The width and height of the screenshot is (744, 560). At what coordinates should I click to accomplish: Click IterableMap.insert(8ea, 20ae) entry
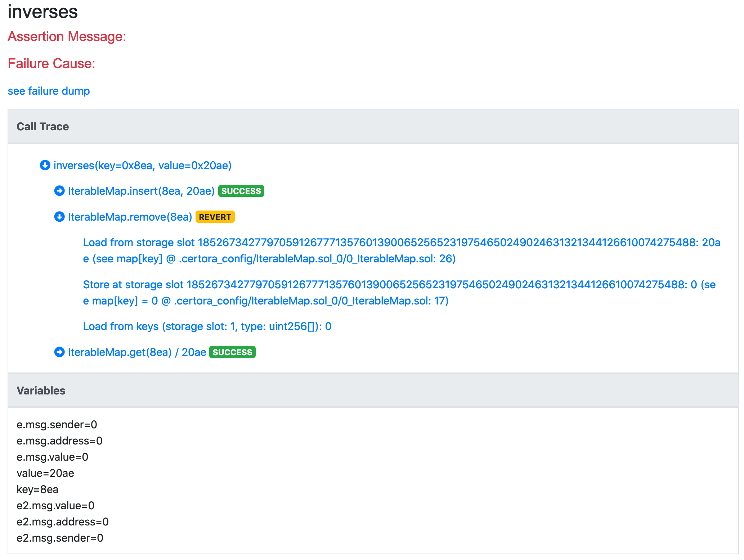click(x=141, y=191)
